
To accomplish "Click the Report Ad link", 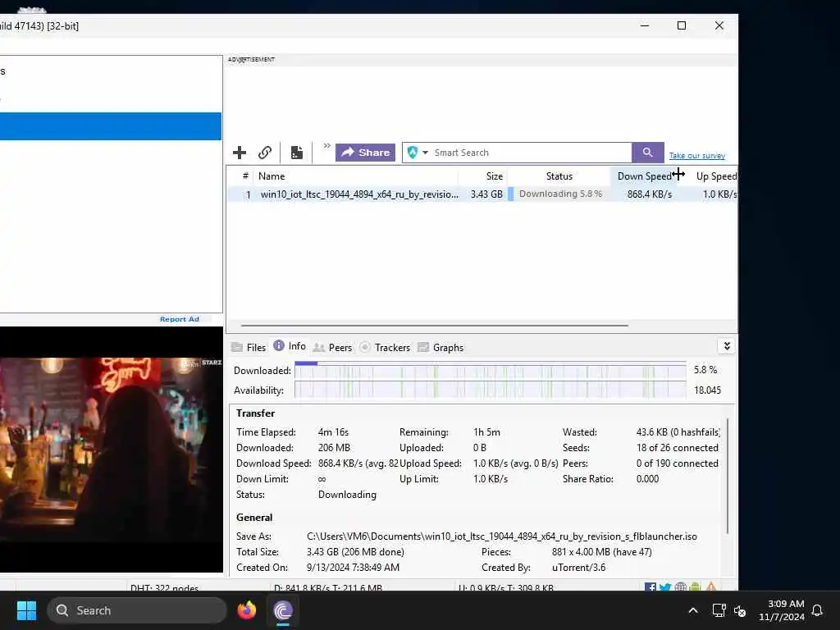I will click(x=180, y=319).
